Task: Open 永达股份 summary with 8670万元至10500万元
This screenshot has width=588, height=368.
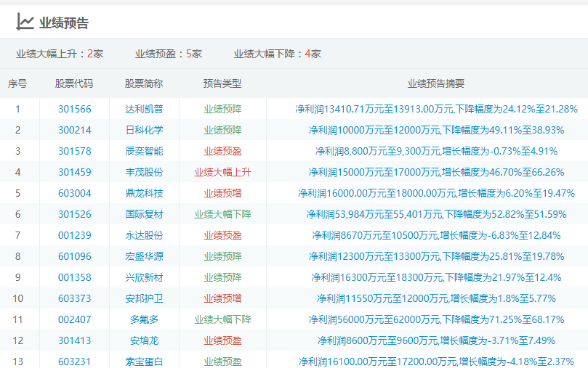Action: click(x=436, y=235)
